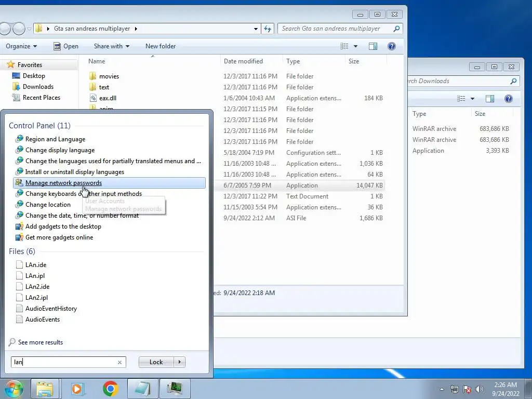Image resolution: width=532 pixels, height=399 pixels.
Task: Click Open in the Explorer toolbar
Action: click(x=66, y=46)
